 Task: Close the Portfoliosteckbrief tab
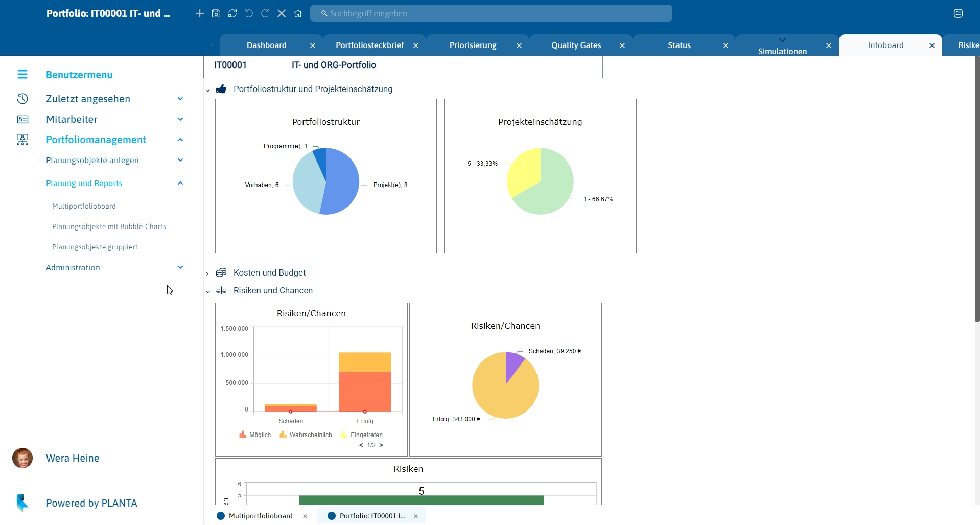tap(416, 45)
